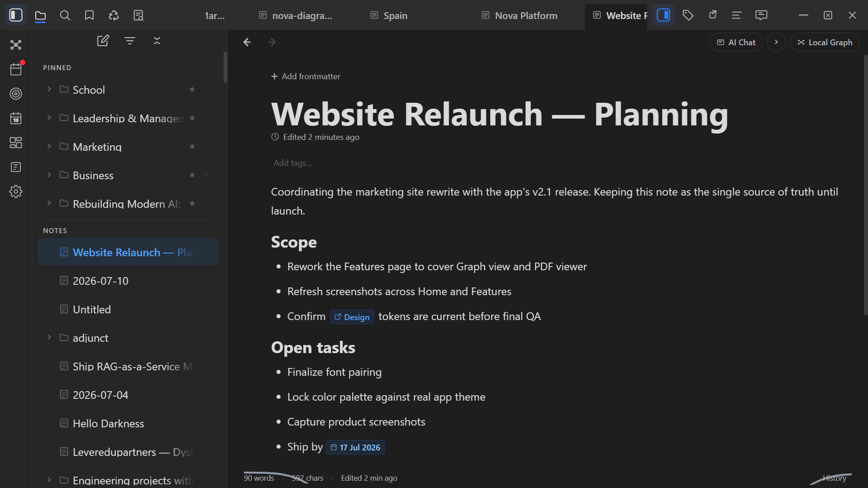Image resolution: width=868 pixels, height=488 pixels.
Task: Unpin the School folder star
Action: point(192,90)
